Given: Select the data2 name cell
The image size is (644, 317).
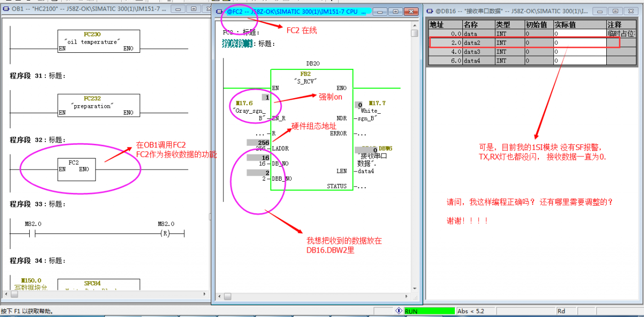Looking at the screenshot, I should pos(478,43).
